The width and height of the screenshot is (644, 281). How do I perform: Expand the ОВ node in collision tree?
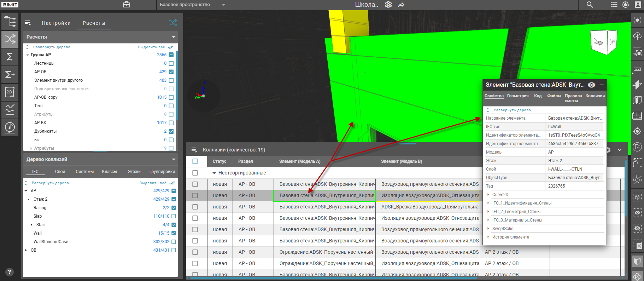coord(26,250)
